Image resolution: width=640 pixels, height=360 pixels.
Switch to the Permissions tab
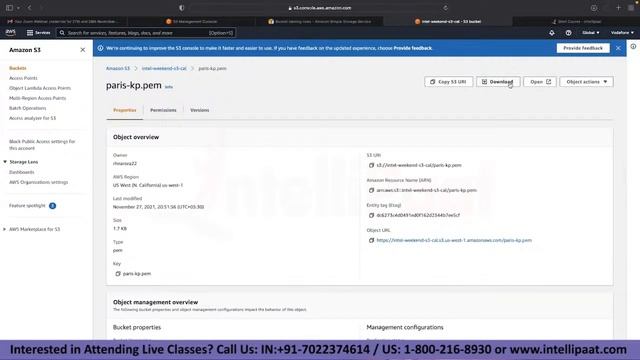pyautogui.click(x=163, y=110)
